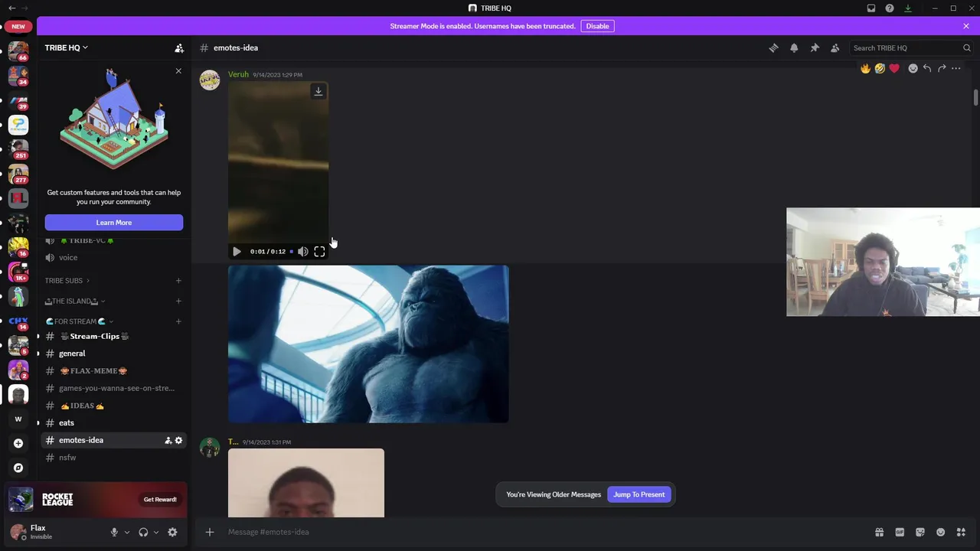The height and width of the screenshot is (551, 980).
Task: Expand the TRIBE SUBS category
Action: click(x=67, y=280)
